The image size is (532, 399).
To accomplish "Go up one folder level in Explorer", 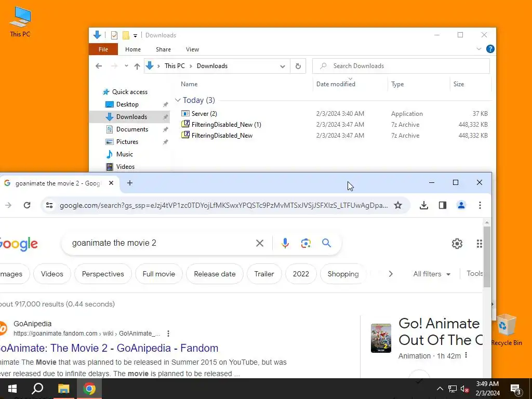I will 137,66.
